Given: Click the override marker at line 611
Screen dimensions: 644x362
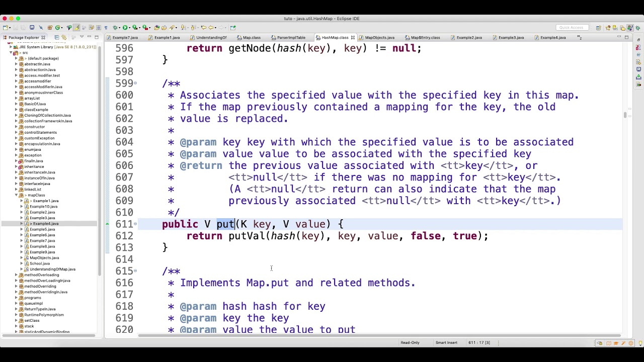Looking at the screenshot, I should click(x=107, y=224).
